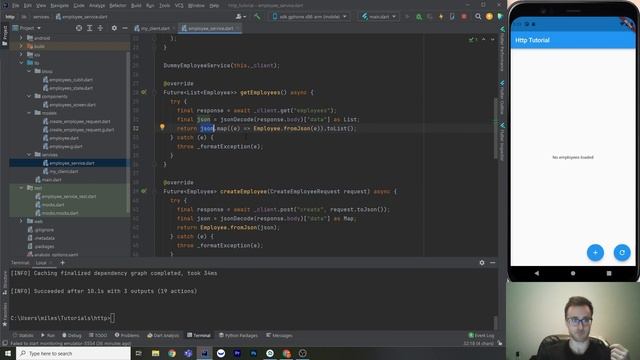Screen dimensions: 640x360
Task: Expand the build folder
Action: pos(22,46)
